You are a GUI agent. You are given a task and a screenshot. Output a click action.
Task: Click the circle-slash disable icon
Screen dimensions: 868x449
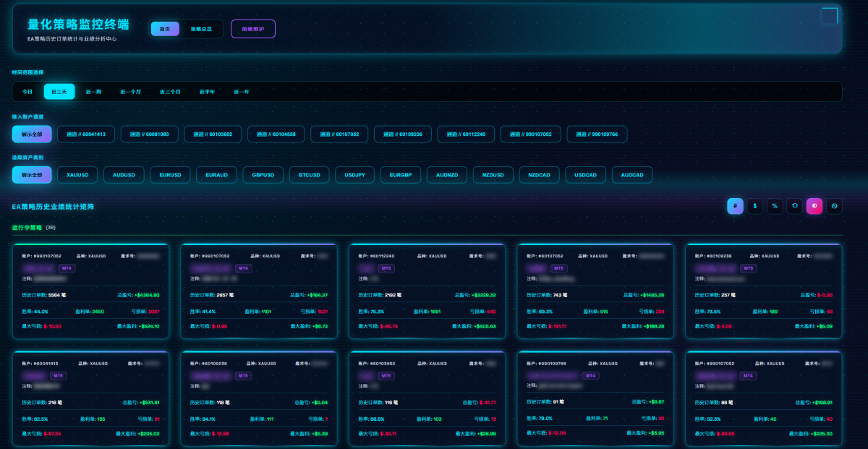[x=834, y=206]
